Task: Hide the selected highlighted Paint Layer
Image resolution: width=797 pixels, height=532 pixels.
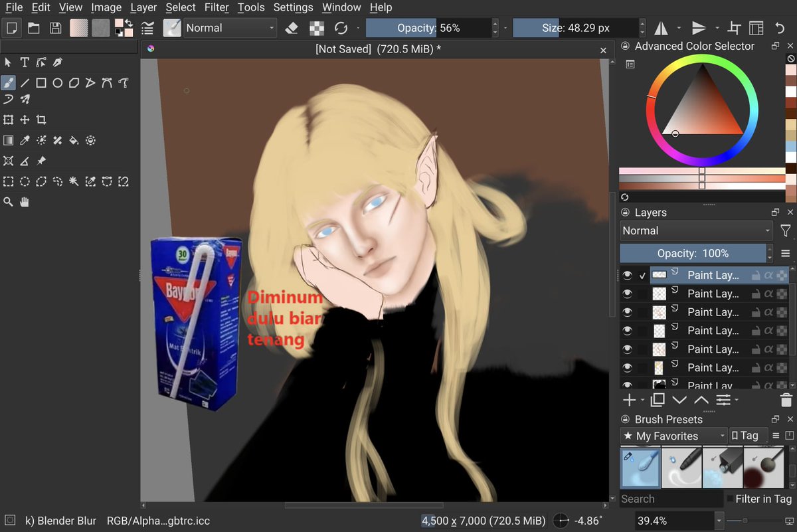Action: click(x=627, y=275)
